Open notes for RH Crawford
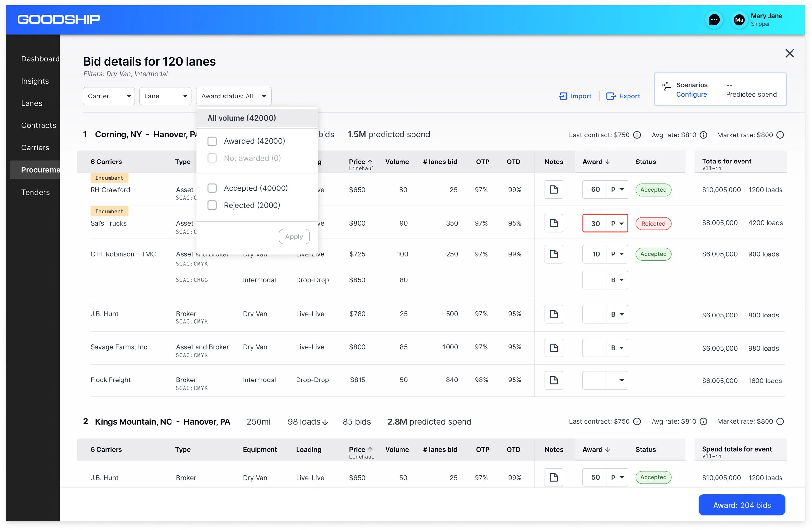This screenshot has height=530, width=812. [x=553, y=190]
